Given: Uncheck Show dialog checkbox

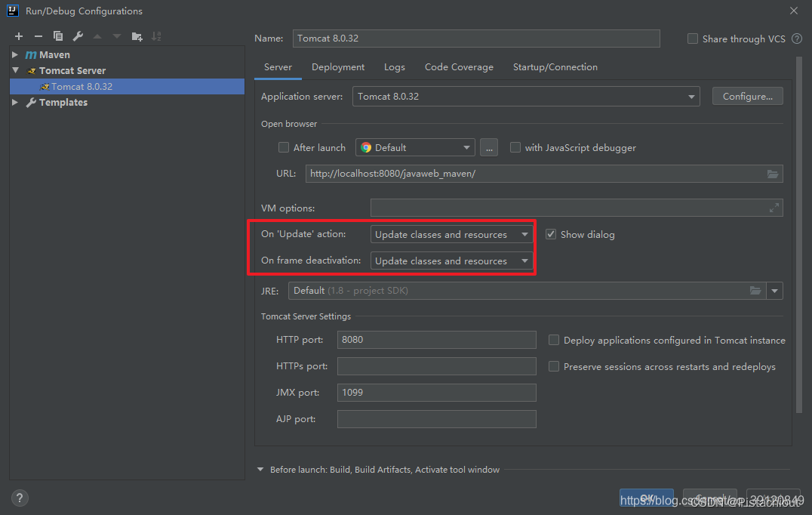Looking at the screenshot, I should coord(550,234).
